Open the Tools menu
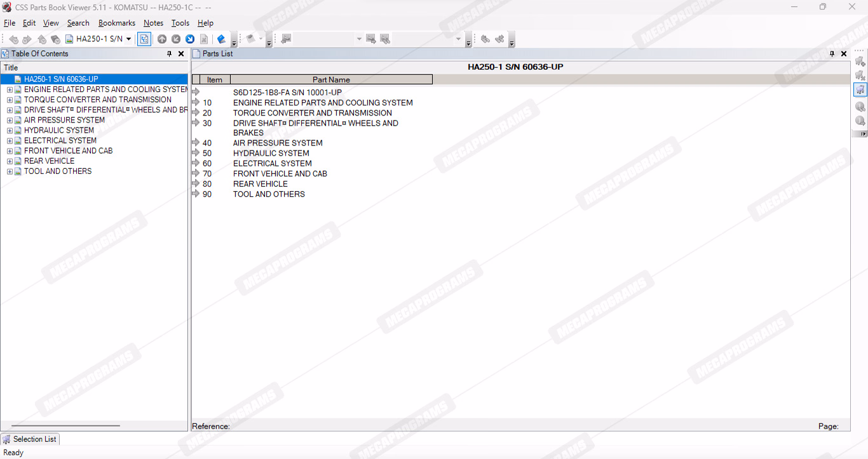The height and width of the screenshot is (459, 868). (x=180, y=23)
